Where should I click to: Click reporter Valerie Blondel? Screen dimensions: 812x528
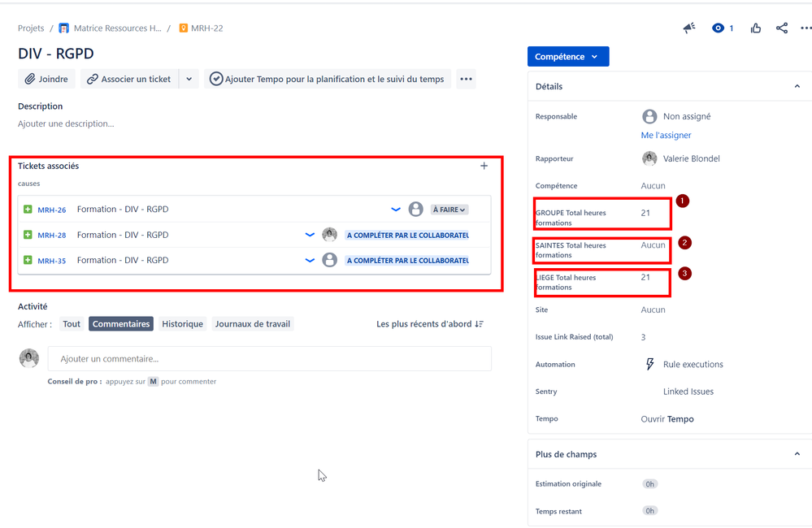click(681, 158)
